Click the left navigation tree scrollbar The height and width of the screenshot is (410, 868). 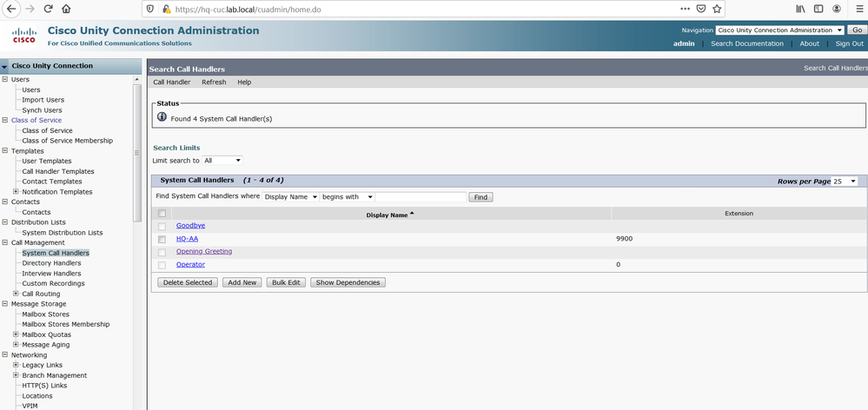click(x=136, y=152)
